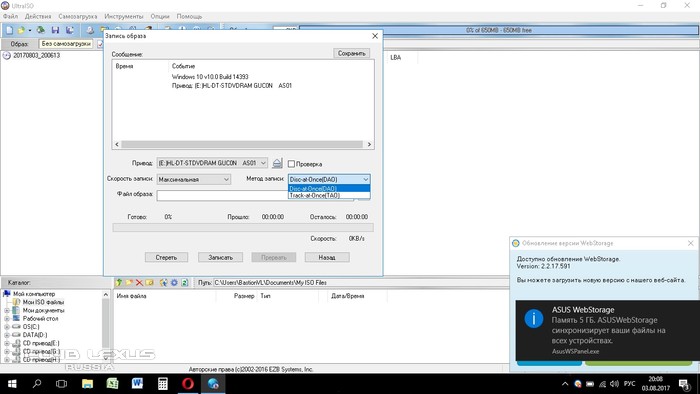Viewport: 700px width, 394px height.
Task: Open the Файл menu
Action: point(10,16)
